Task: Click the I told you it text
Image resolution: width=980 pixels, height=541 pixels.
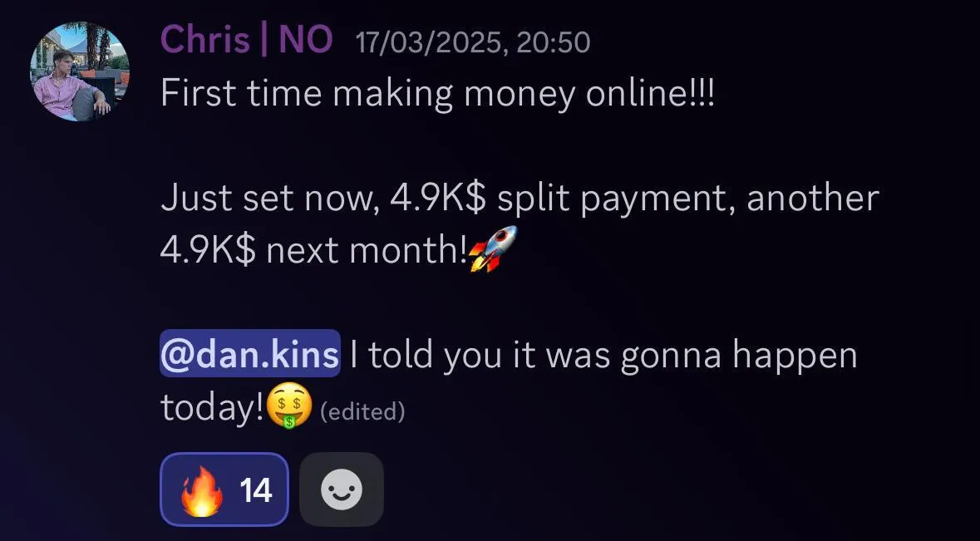Action: pyautogui.click(x=443, y=354)
